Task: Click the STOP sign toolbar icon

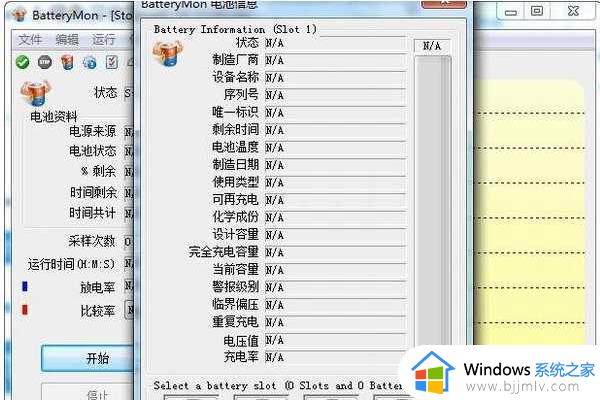Action: (x=45, y=62)
